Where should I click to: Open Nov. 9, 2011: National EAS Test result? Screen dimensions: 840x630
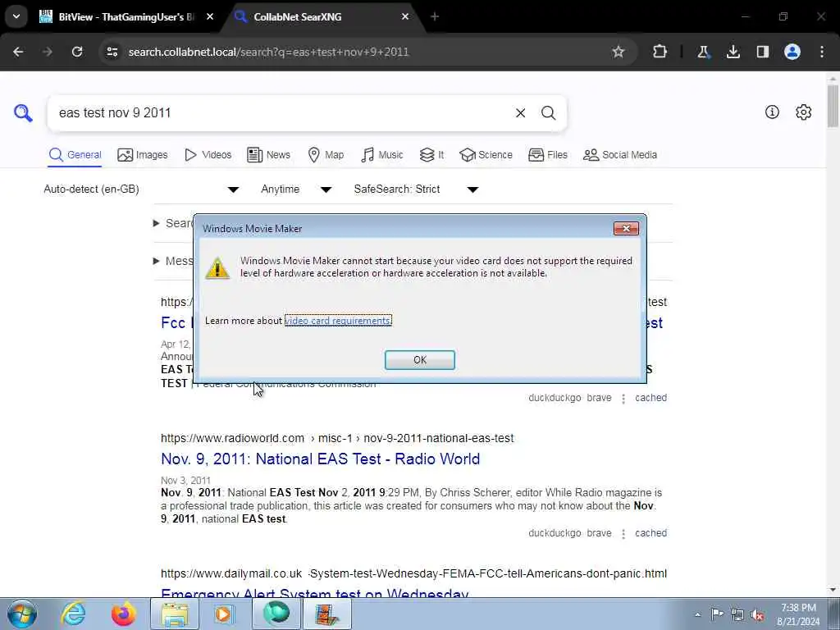pos(321,459)
